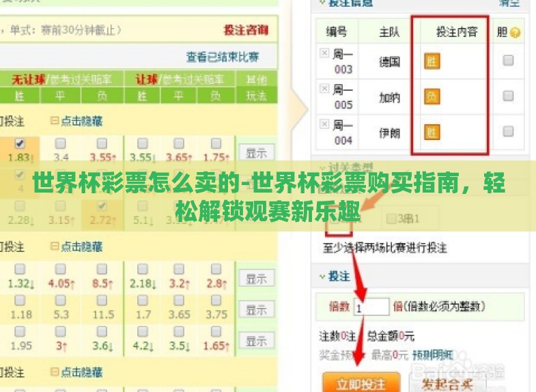The image size is (536, 392).
Task: Tick the 胆 checkbox for 加纳
Action: point(508,96)
